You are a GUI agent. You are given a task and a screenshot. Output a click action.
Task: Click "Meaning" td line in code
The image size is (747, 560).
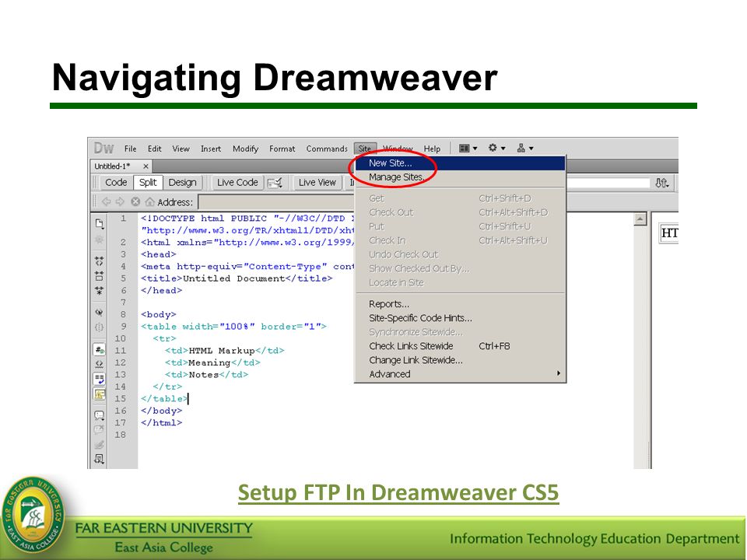tap(213, 362)
